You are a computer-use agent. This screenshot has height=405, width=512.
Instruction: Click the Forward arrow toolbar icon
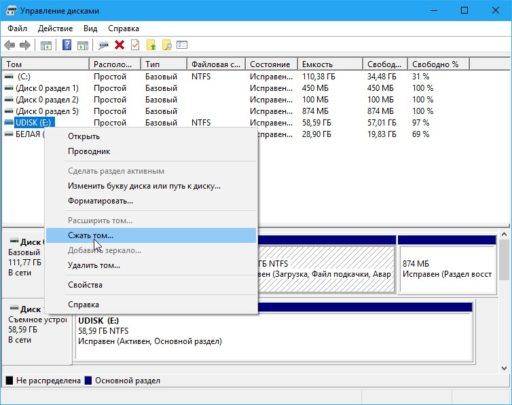tap(25, 45)
